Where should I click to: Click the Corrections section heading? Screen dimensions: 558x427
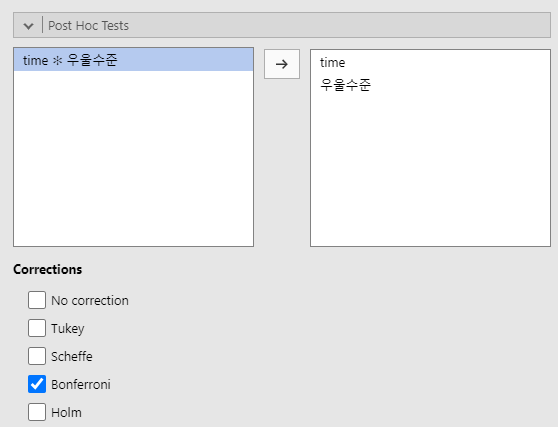(48, 269)
